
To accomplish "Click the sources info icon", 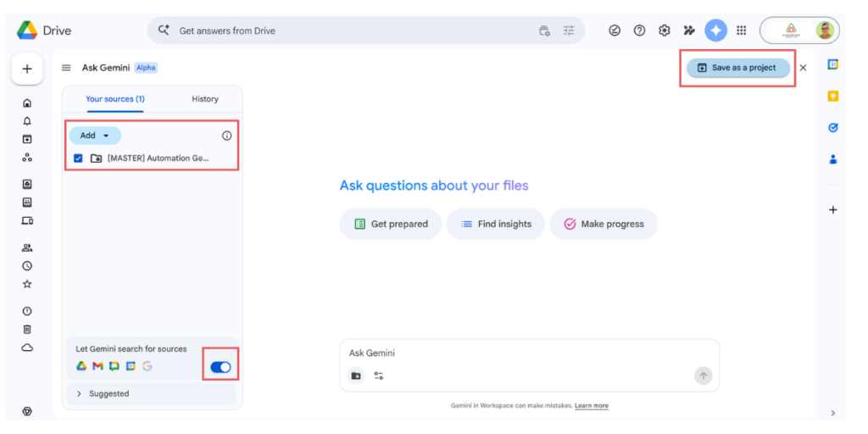I will [x=226, y=136].
